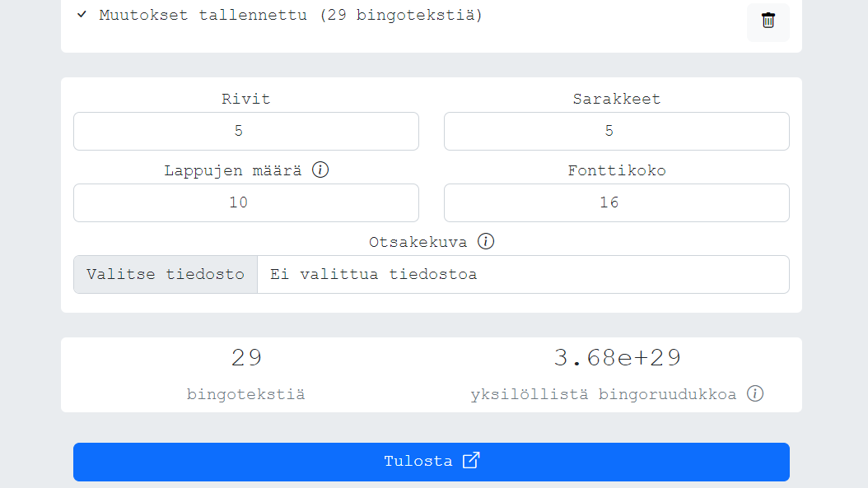Click the checkmark next to Muutokset tallennettu
The image size is (868, 488).
(82, 14)
